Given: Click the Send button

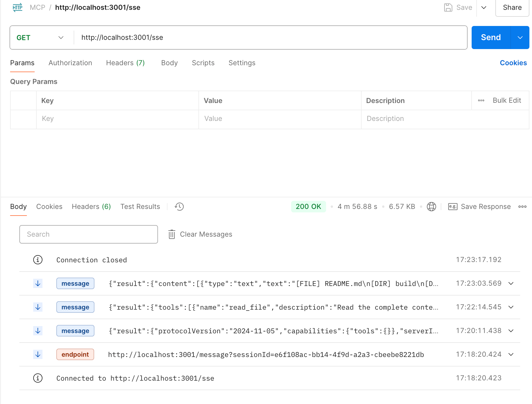Looking at the screenshot, I should (x=491, y=38).
